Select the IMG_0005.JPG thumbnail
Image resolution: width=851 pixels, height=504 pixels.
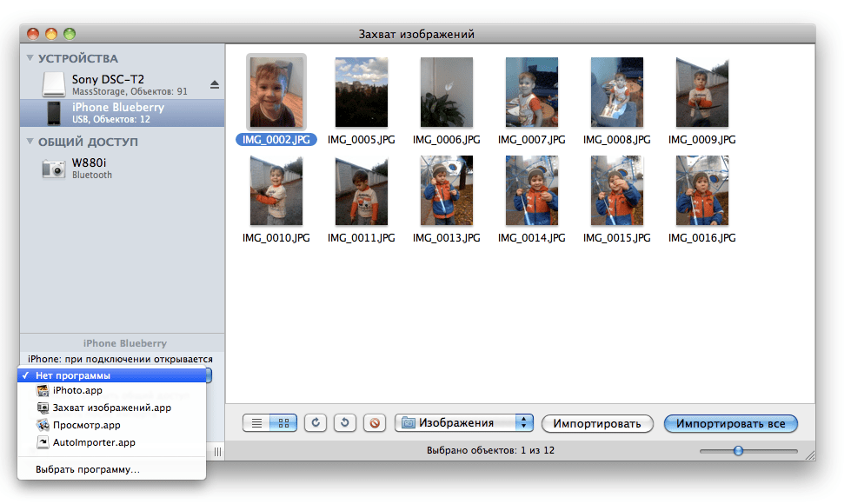click(x=362, y=92)
